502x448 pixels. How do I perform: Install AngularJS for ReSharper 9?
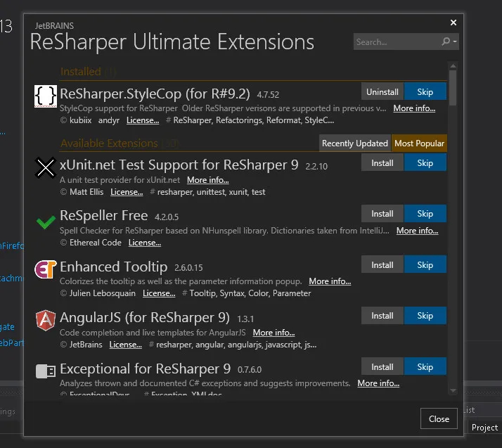[x=382, y=315]
